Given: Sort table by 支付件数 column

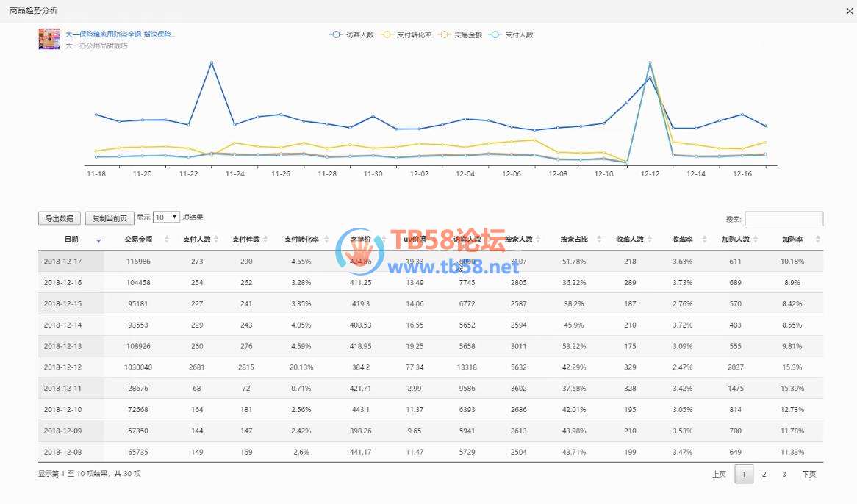Looking at the screenshot, I should coord(246,240).
